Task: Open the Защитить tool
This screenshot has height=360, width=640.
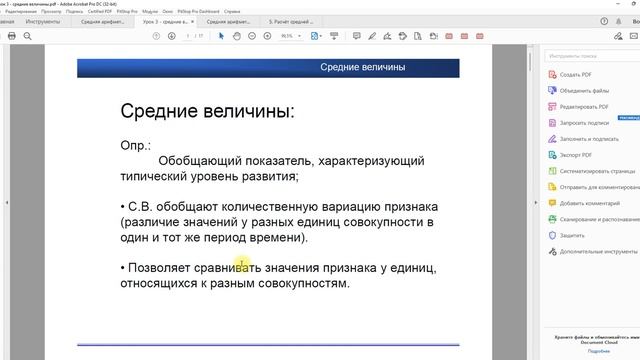Action: pos(566,236)
